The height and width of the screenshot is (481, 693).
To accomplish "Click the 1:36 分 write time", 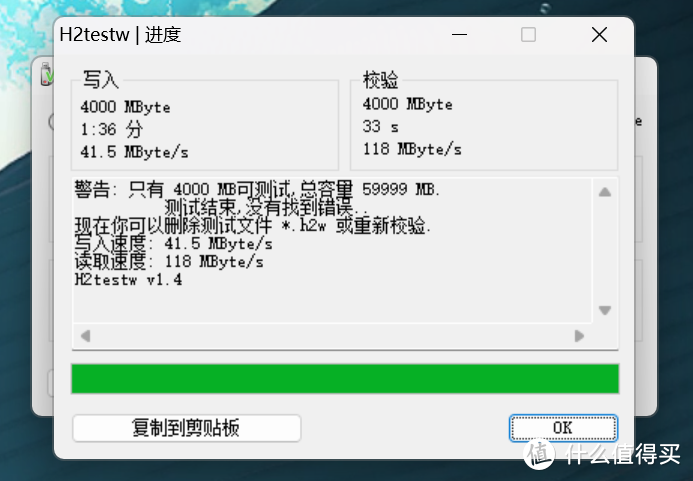I will [x=111, y=130].
